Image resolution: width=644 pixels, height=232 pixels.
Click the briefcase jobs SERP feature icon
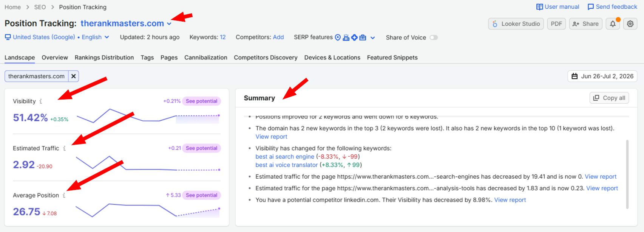pos(363,37)
